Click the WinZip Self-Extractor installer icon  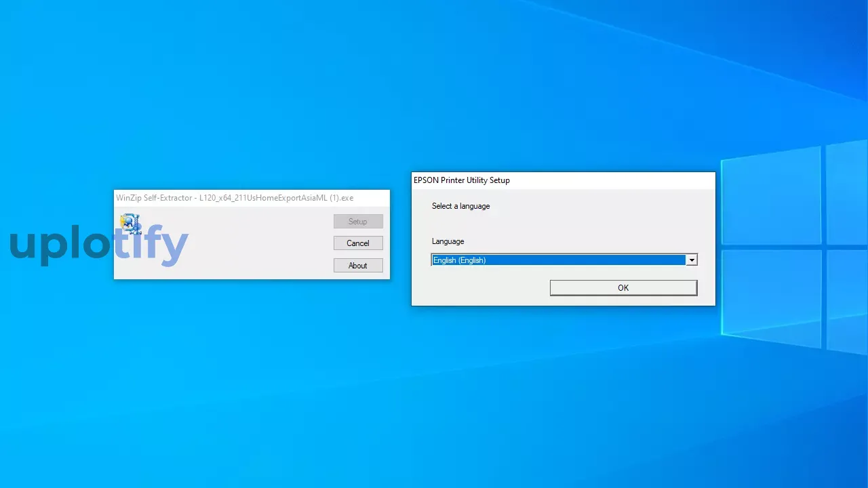point(130,224)
